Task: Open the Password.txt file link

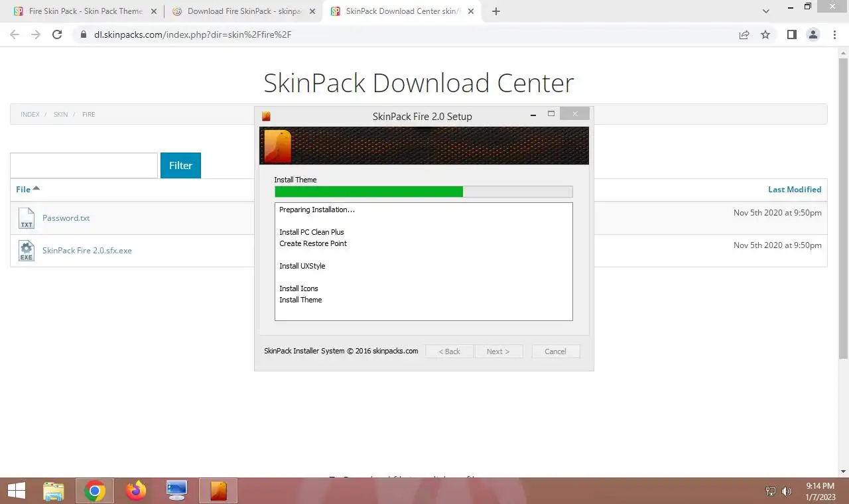Action: (x=66, y=218)
